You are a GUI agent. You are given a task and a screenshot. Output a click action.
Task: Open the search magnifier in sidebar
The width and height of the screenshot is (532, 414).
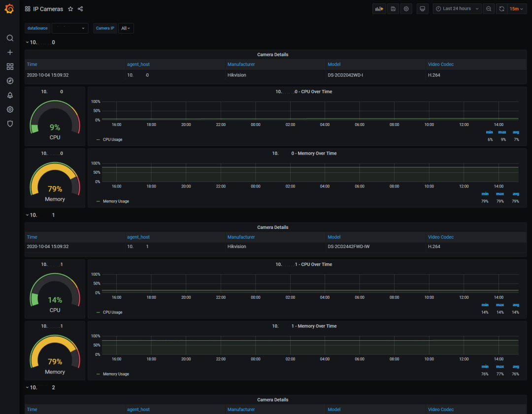(10, 38)
